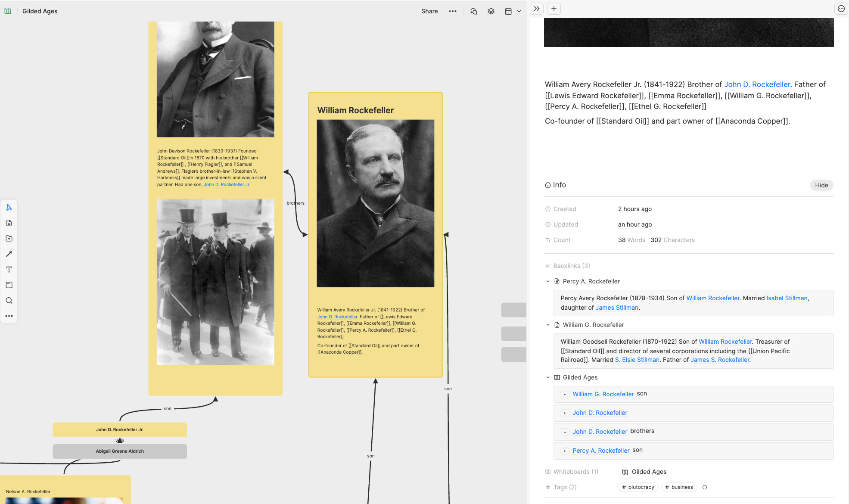Add a tag using the circle next to business
Viewport: 849px width, 504px height.
[x=705, y=487]
